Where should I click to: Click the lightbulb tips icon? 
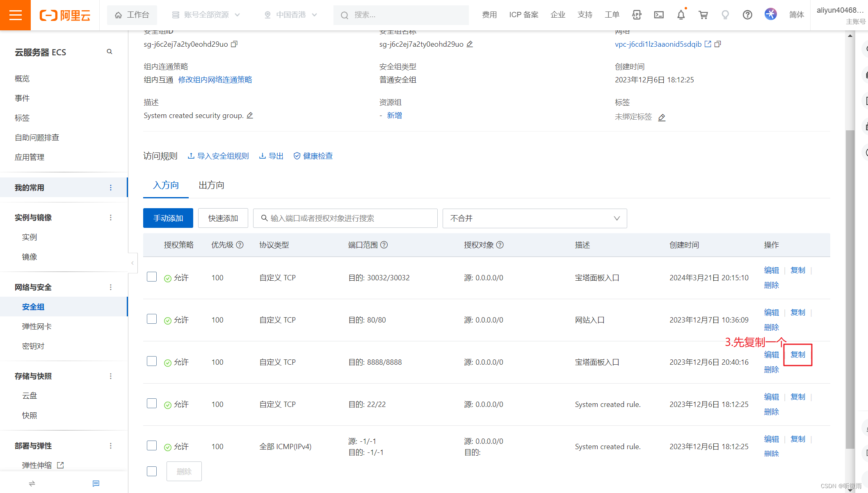(725, 15)
